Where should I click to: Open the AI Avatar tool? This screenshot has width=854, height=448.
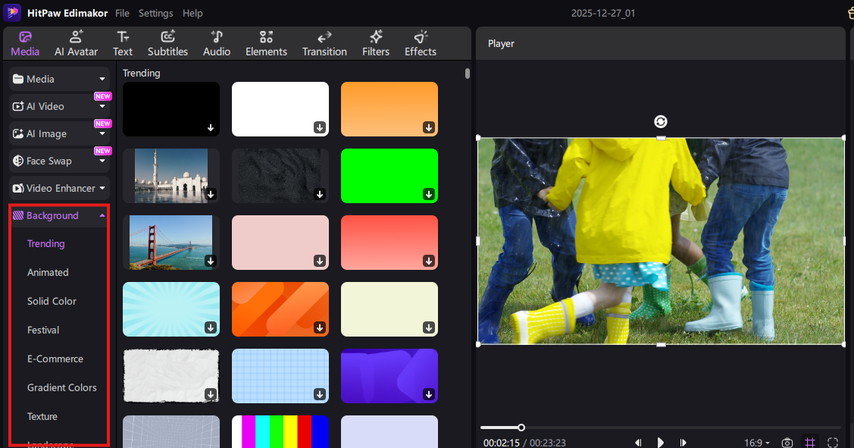click(76, 44)
